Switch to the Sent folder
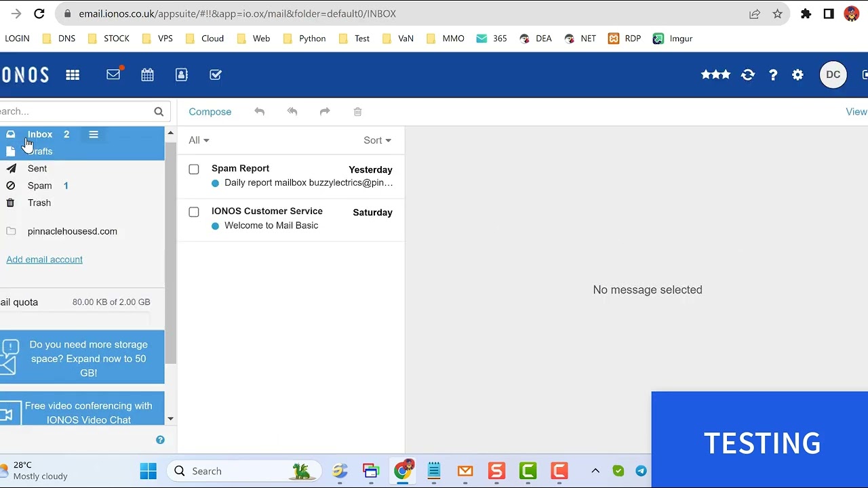 [37, 168]
